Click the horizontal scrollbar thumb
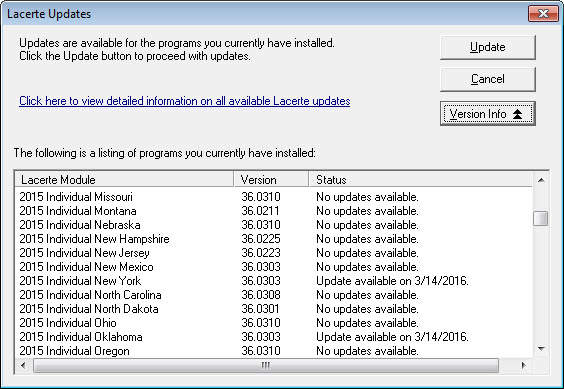This screenshot has height=389, width=564. click(266, 366)
